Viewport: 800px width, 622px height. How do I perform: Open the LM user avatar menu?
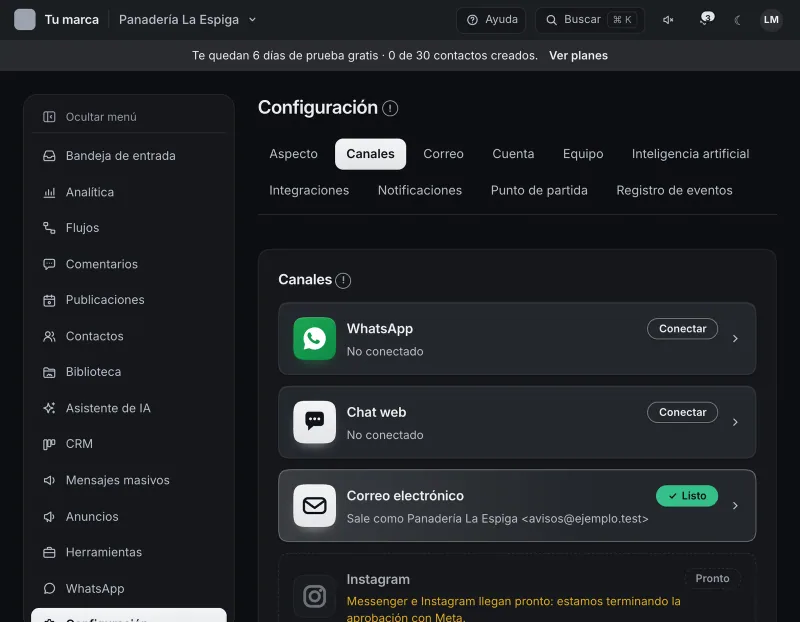coord(770,20)
